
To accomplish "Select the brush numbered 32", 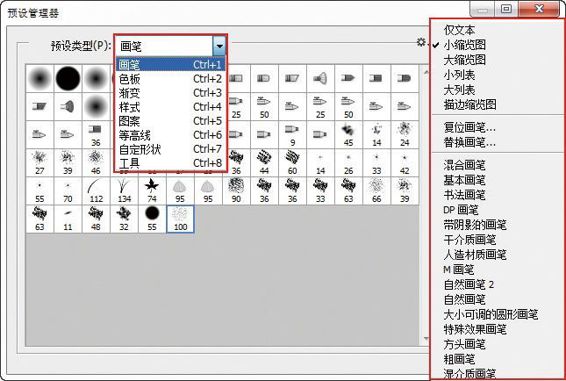I will (124, 219).
